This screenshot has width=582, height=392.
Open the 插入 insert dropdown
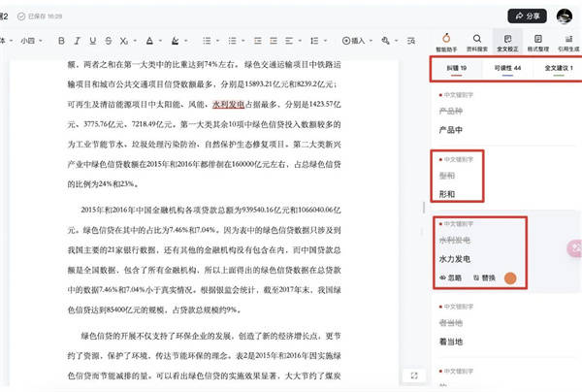coord(355,41)
